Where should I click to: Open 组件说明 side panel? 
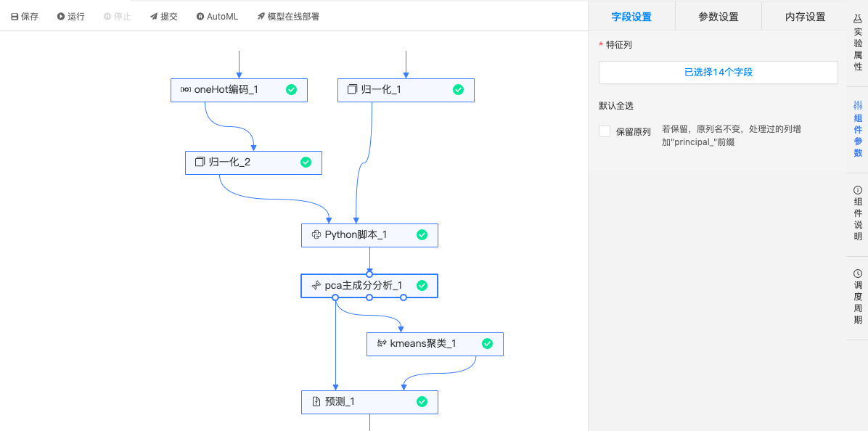pyautogui.click(x=858, y=213)
